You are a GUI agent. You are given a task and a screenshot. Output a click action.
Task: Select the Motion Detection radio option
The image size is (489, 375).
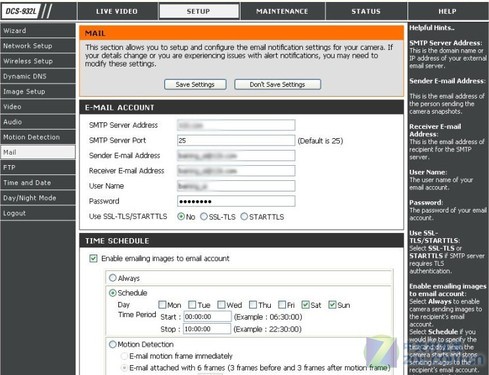[113, 344]
